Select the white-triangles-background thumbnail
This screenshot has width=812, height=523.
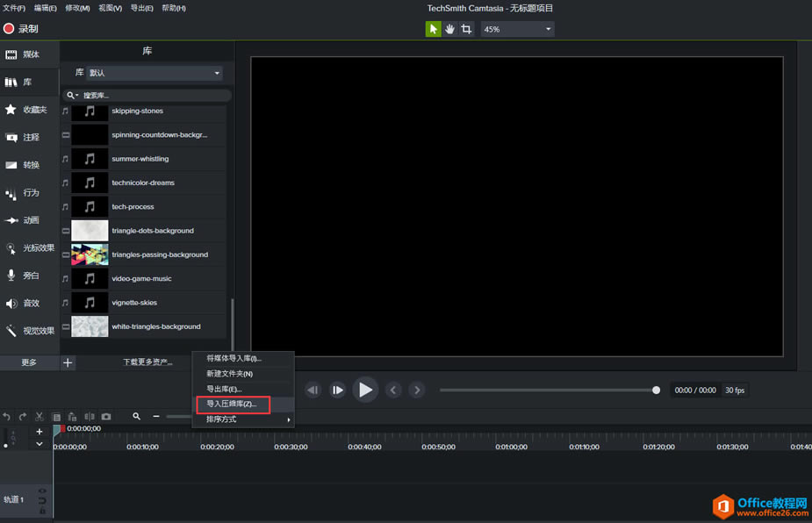pos(90,326)
